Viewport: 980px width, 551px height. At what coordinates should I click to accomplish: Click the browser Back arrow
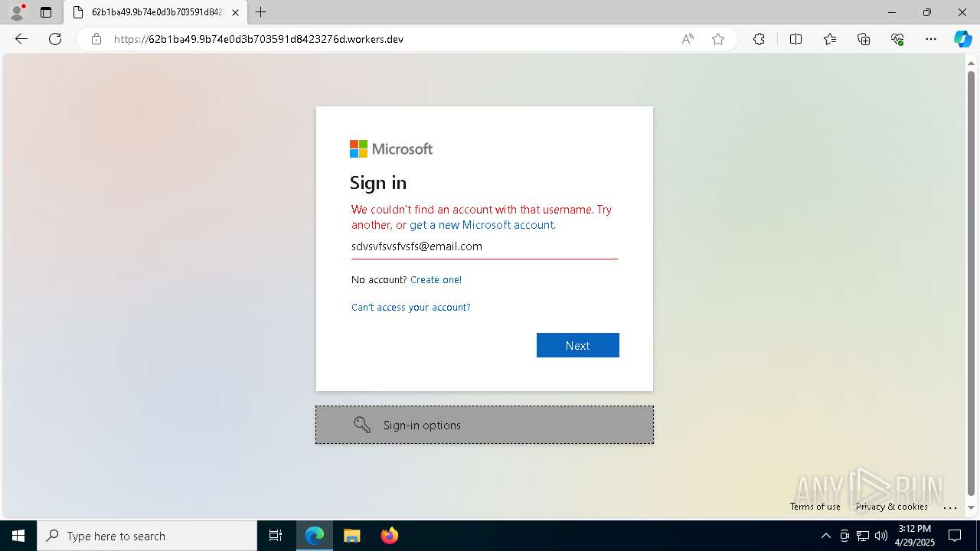coord(21,39)
